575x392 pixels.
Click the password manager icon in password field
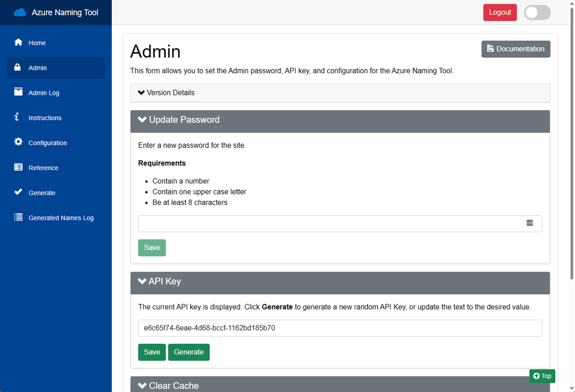529,223
